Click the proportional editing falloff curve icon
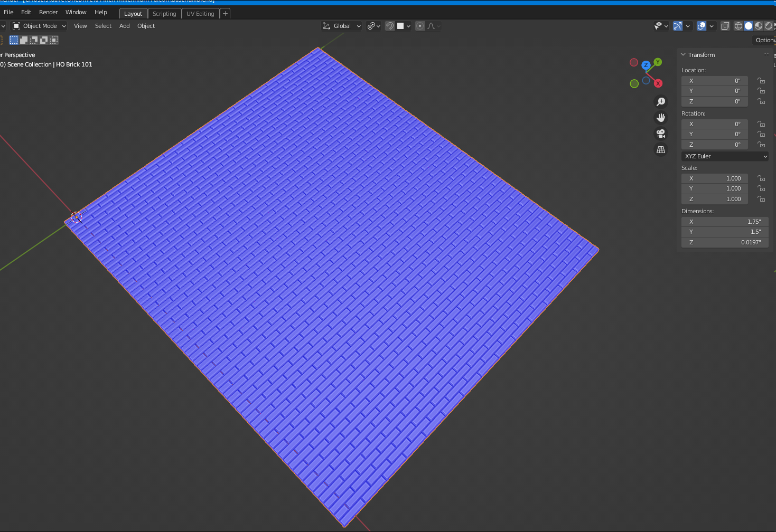The image size is (776, 532). click(434, 26)
